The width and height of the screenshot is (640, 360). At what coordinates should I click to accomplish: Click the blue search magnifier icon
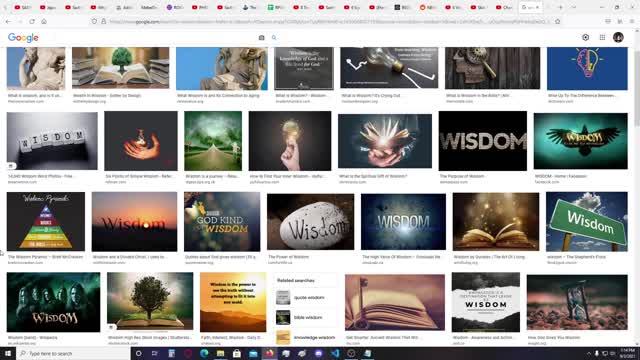[x=274, y=38]
